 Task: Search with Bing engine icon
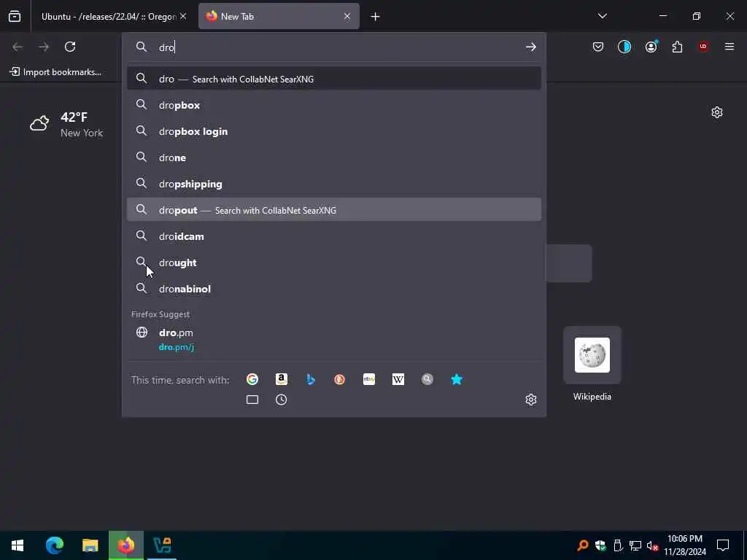pyautogui.click(x=311, y=379)
